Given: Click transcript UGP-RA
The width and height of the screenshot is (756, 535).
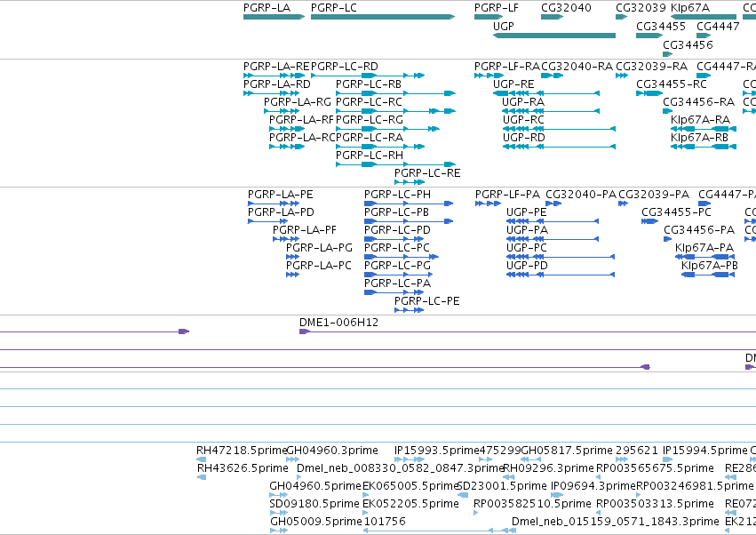Looking at the screenshot, I should tap(551, 111).
